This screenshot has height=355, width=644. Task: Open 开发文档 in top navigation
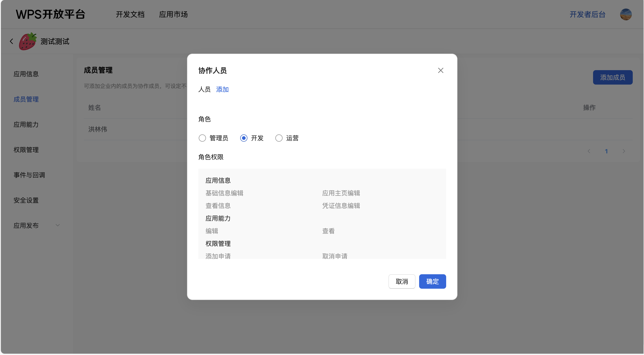coord(130,14)
